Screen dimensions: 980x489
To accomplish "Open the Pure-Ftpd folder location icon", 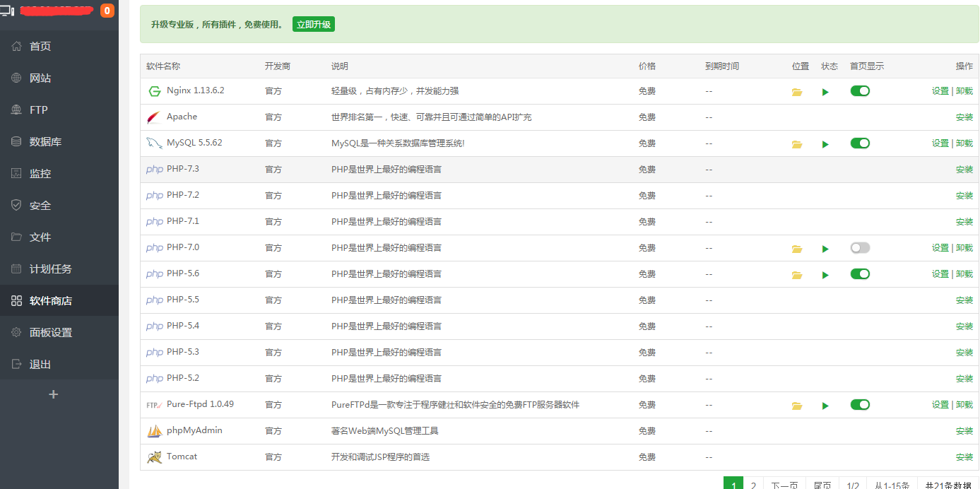I will click(797, 406).
